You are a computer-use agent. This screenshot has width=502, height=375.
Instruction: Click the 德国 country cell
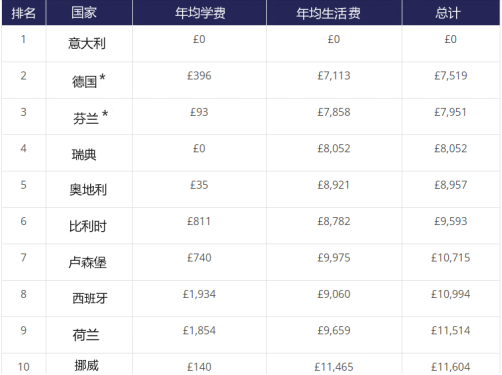[x=89, y=81]
